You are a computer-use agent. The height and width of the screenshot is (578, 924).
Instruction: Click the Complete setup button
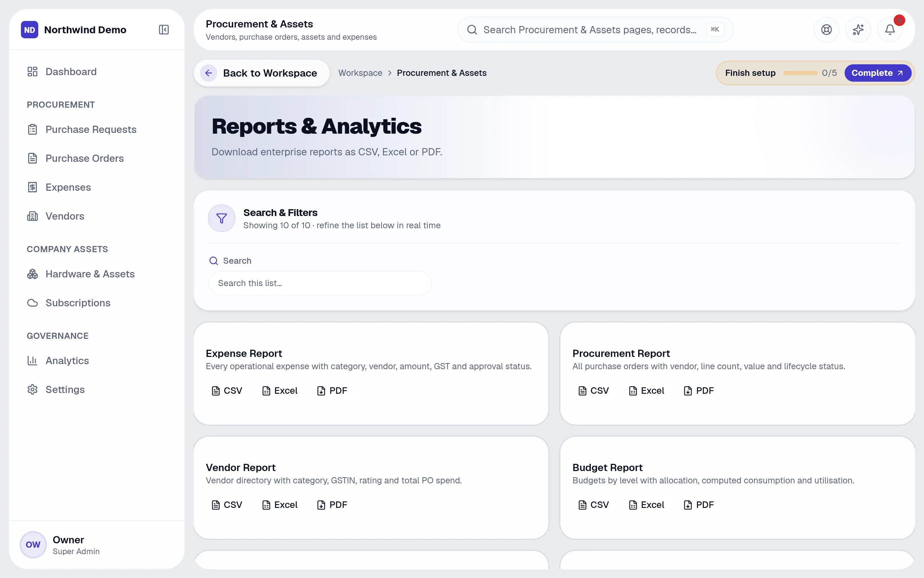tap(877, 73)
